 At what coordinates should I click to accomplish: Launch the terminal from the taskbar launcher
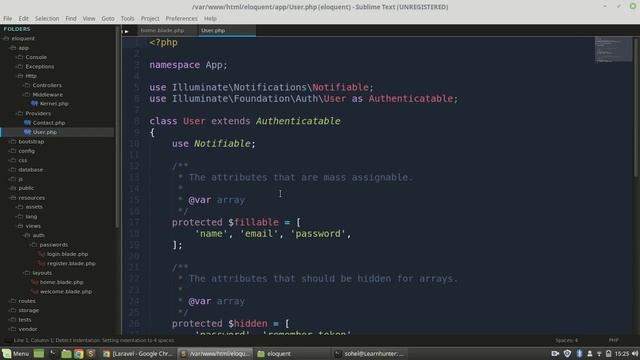click(x=53, y=353)
